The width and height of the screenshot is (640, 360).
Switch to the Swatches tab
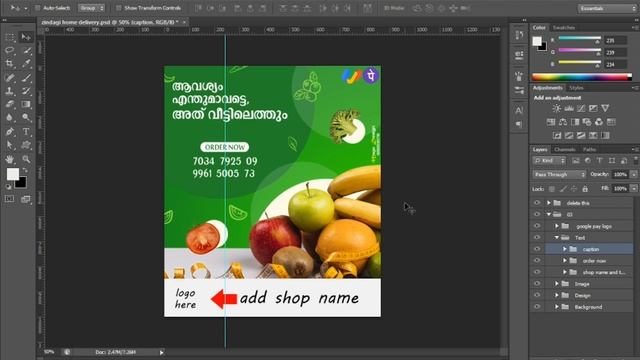tap(564, 28)
